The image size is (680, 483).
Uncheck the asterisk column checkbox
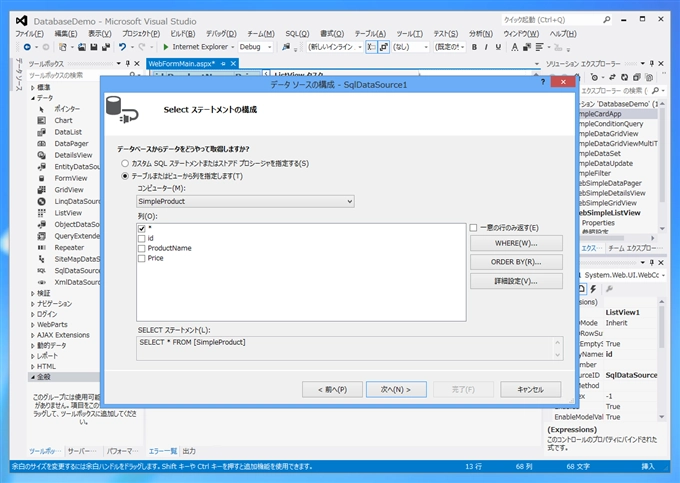pyautogui.click(x=142, y=228)
